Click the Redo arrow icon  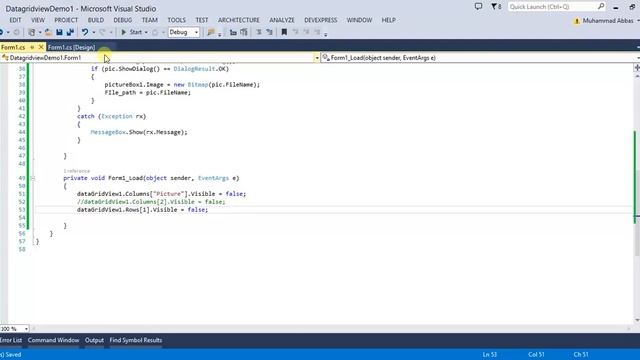(102, 32)
